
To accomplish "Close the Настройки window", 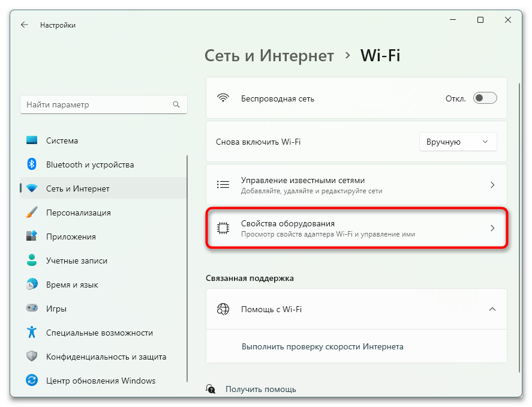I will pos(507,20).
